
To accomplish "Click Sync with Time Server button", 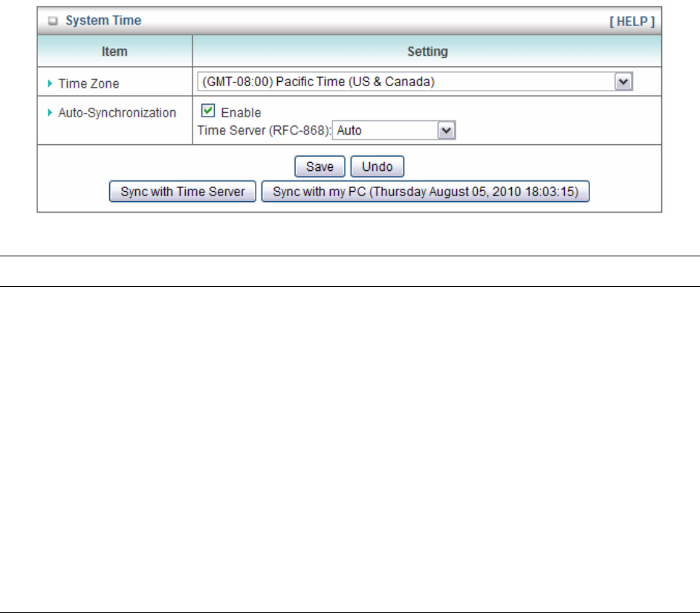I will 183,192.
